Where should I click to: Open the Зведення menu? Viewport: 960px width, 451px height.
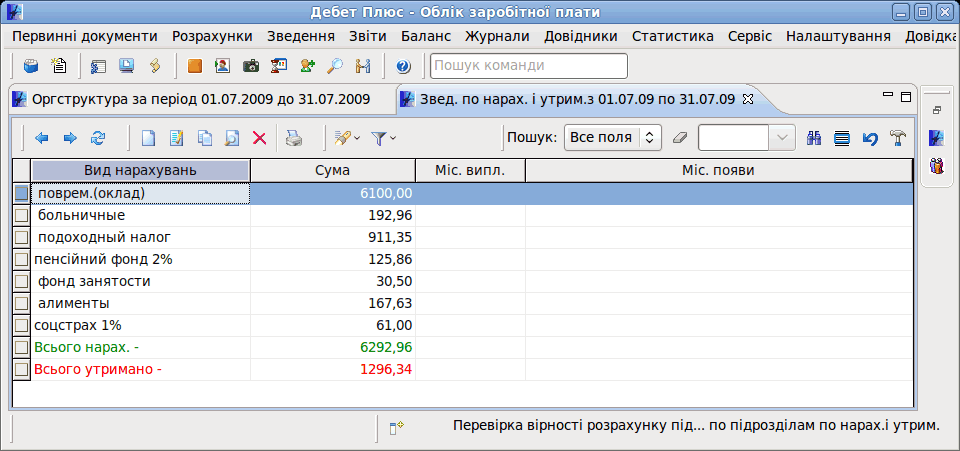tap(301, 36)
